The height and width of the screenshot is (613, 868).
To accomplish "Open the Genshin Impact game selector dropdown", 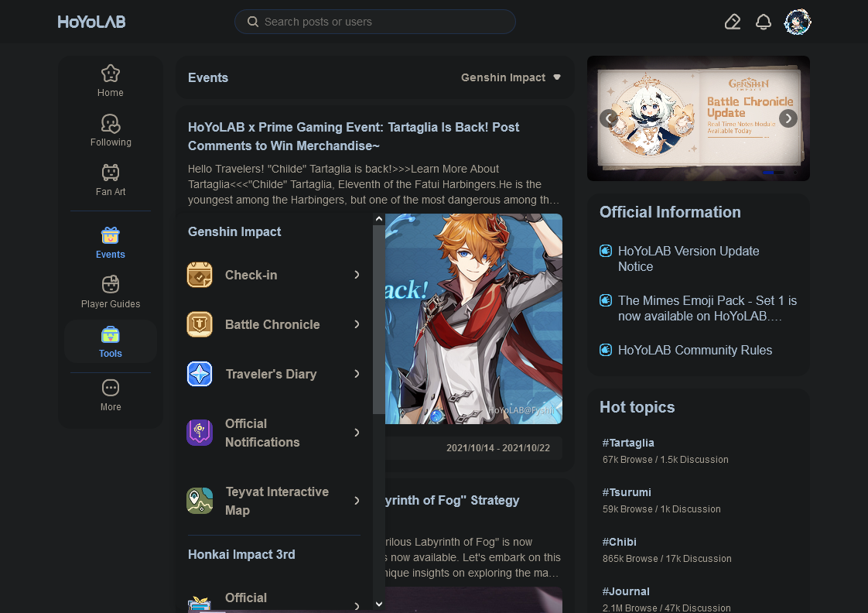I will pos(511,77).
